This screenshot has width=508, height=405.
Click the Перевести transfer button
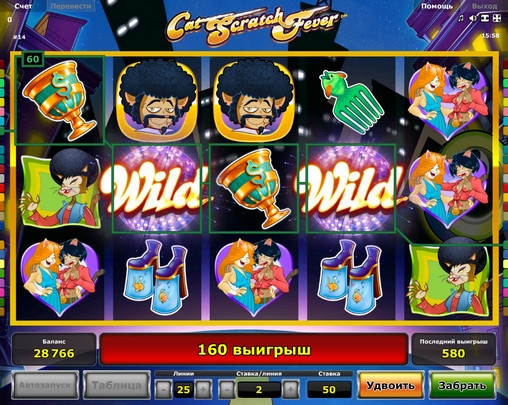[x=71, y=6]
